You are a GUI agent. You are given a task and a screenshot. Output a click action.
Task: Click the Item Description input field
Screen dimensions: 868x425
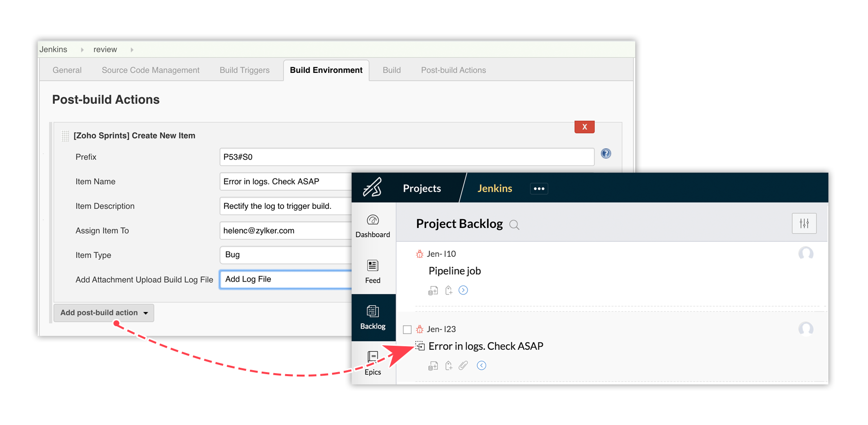coord(286,206)
